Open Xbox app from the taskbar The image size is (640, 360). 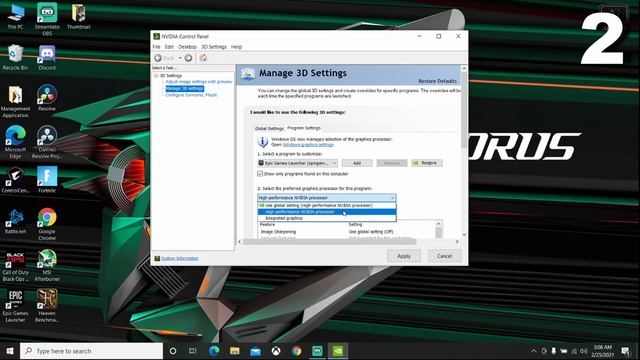pos(276,351)
